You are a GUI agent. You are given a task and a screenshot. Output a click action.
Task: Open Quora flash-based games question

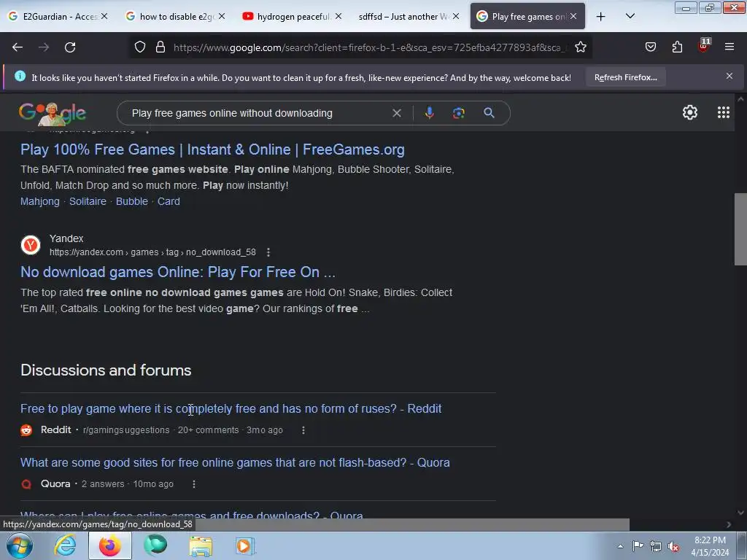pos(235,462)
